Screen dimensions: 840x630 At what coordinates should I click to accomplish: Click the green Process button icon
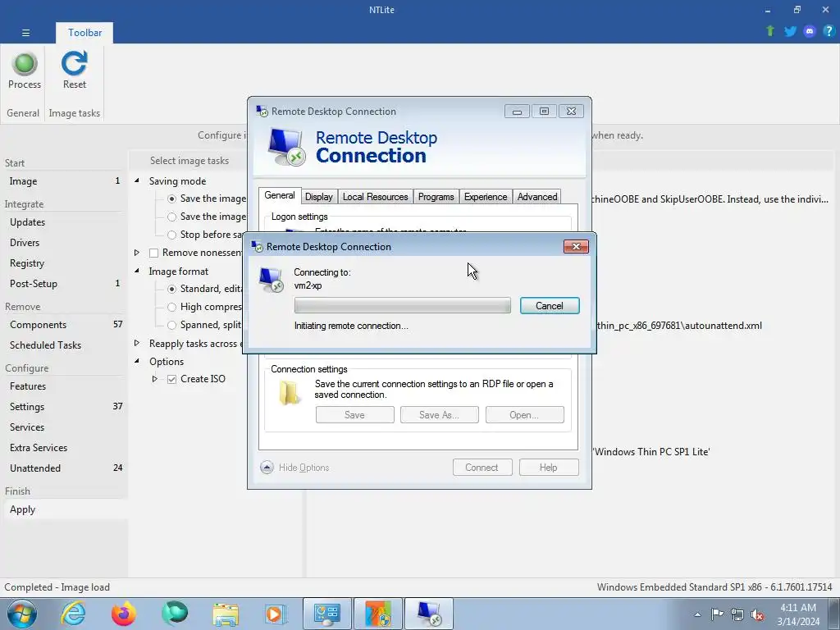24,64
